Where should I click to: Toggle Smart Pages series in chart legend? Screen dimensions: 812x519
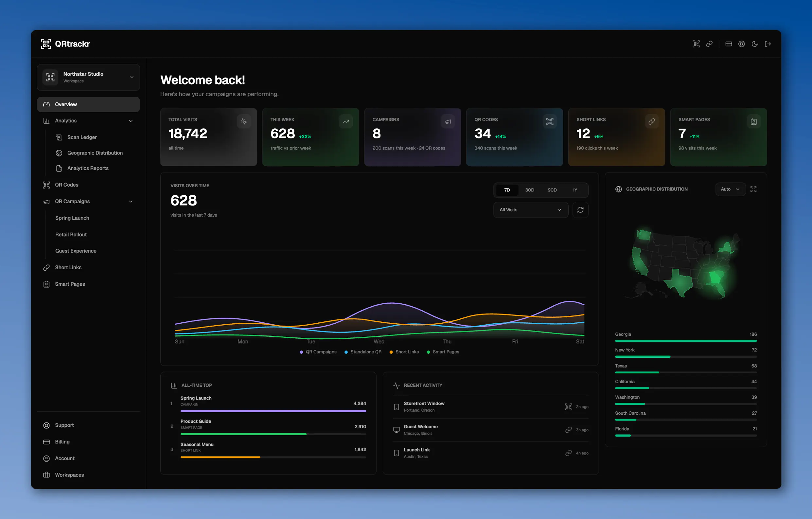point(443,352)
